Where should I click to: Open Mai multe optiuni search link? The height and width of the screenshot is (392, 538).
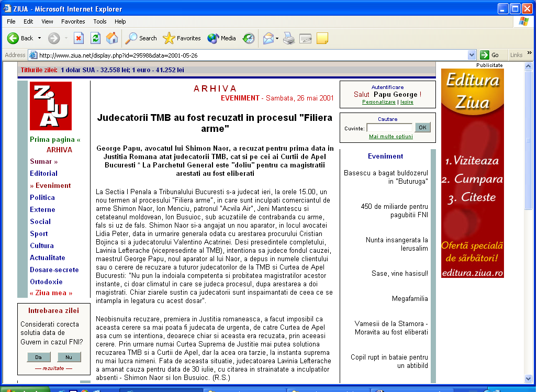pos(391,136)
